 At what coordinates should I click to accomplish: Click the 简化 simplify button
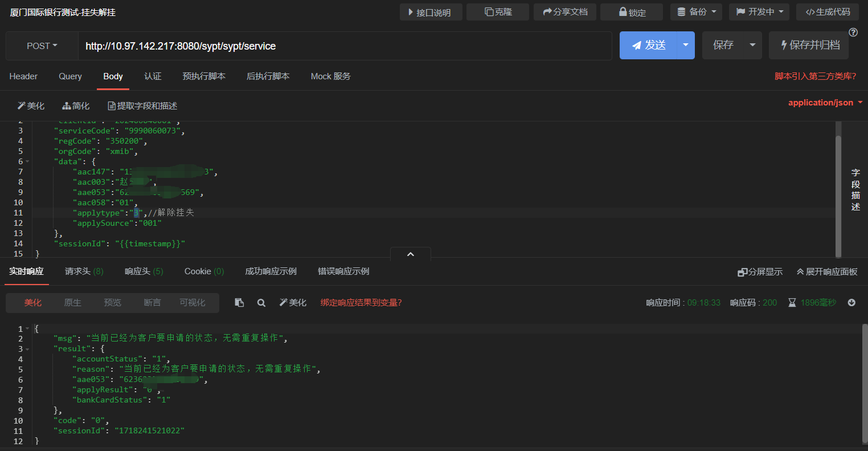76,106
